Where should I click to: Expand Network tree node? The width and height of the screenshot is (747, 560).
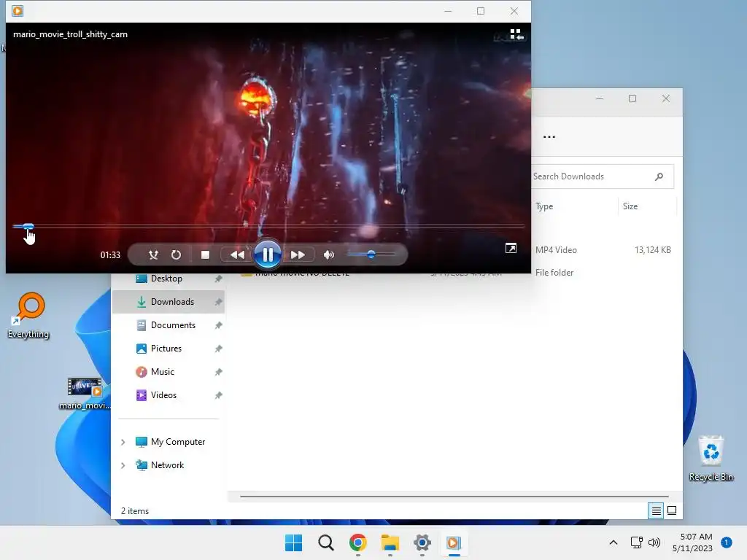tap(123, 465)
